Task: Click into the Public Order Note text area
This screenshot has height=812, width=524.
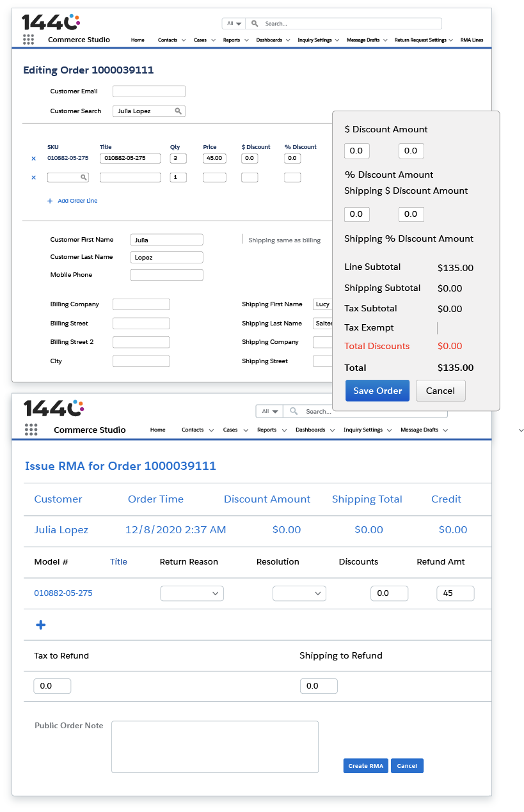Action: click(214, 747)
